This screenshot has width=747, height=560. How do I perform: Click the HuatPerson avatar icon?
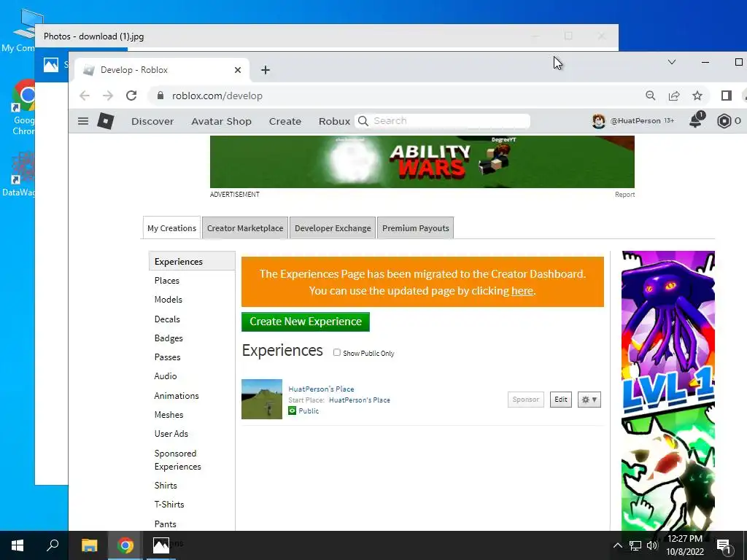coord(598,121)
